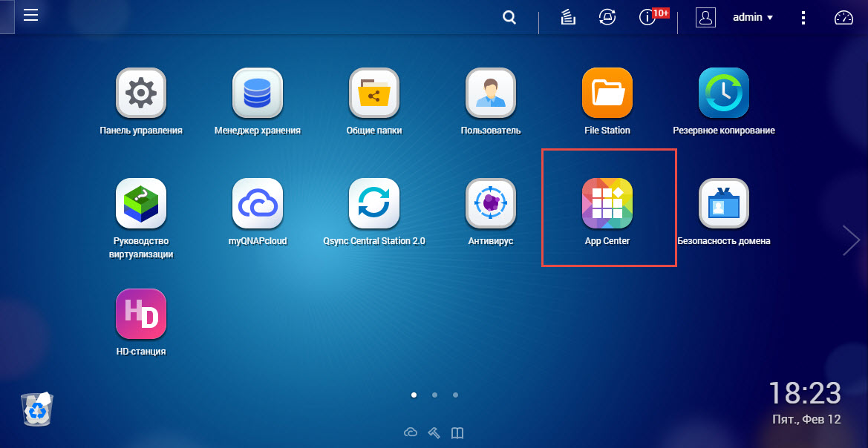Open the three-dot more options menu
Image resolution: width=868 pixels, height=448 pixels.
click(803, 18)
